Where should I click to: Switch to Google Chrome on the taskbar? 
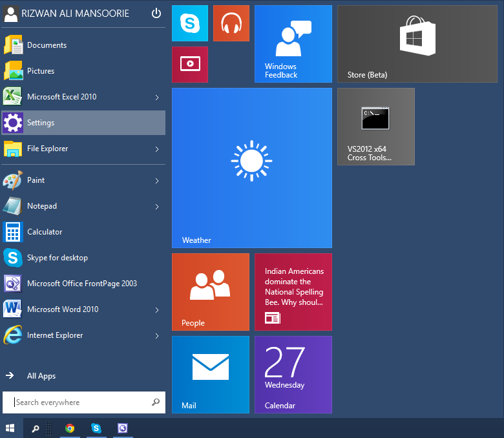pos(70,428)
